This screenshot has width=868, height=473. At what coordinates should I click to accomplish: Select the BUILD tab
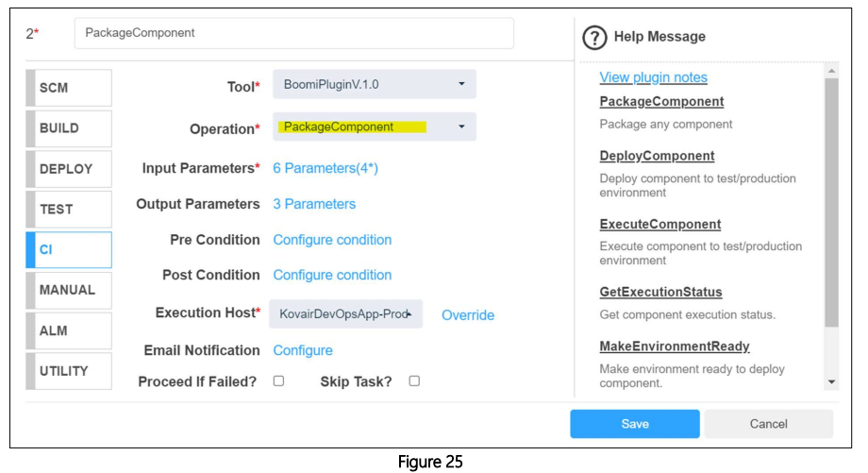pyautogui.click(x=69, y=128)
